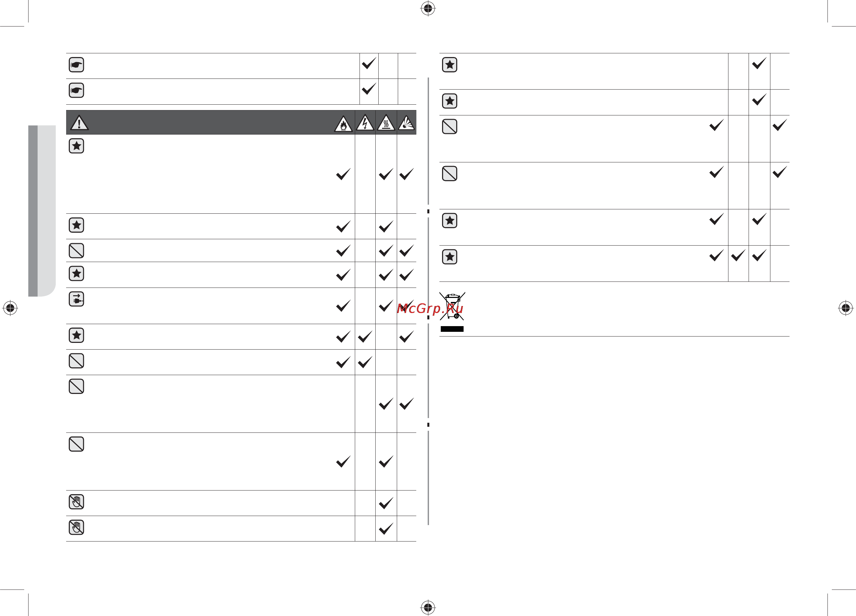Click the first pointing-hand notice icon
The width and height of the screenshot is (856, 616).
coord(76,65)
